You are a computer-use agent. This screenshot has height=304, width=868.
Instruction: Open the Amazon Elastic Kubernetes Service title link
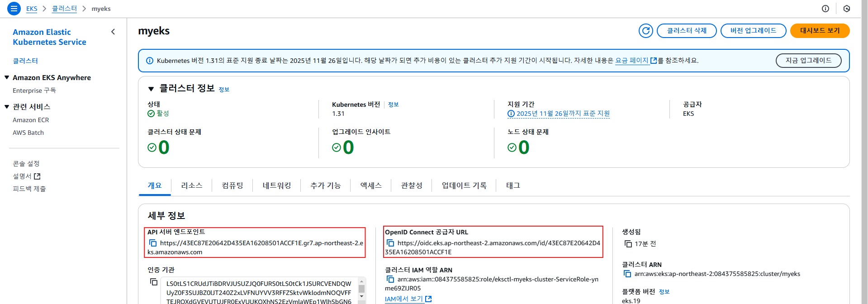(x=49, y=37)
